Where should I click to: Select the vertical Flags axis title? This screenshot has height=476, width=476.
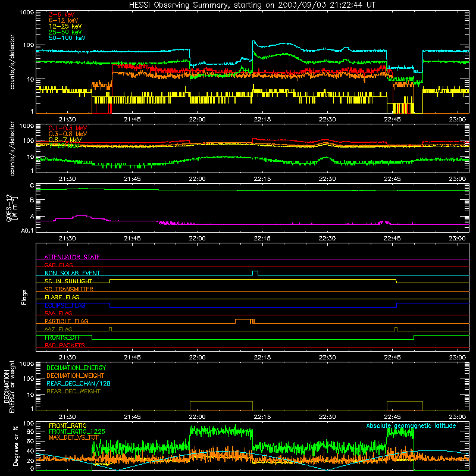[24, 297]
